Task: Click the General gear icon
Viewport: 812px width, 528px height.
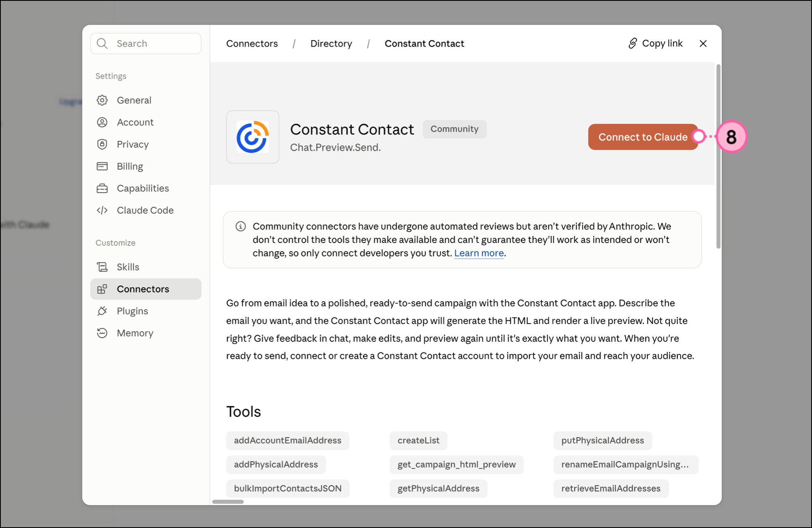Action: pos(102,100)
